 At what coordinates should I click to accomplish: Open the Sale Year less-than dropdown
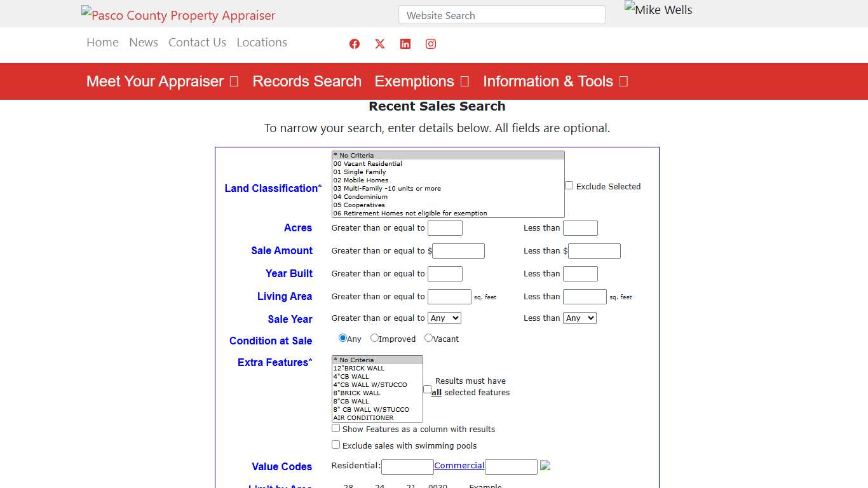pyautogui.click(x=580, y=318)
